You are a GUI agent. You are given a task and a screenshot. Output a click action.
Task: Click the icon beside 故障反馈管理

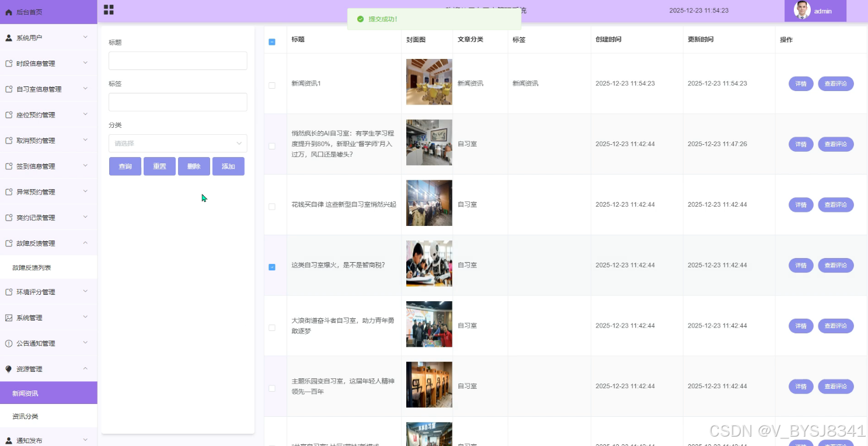[9, 243]
